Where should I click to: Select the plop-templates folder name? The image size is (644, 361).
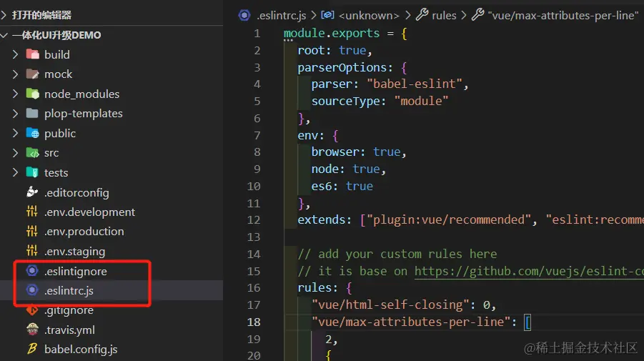coord(84,114)
